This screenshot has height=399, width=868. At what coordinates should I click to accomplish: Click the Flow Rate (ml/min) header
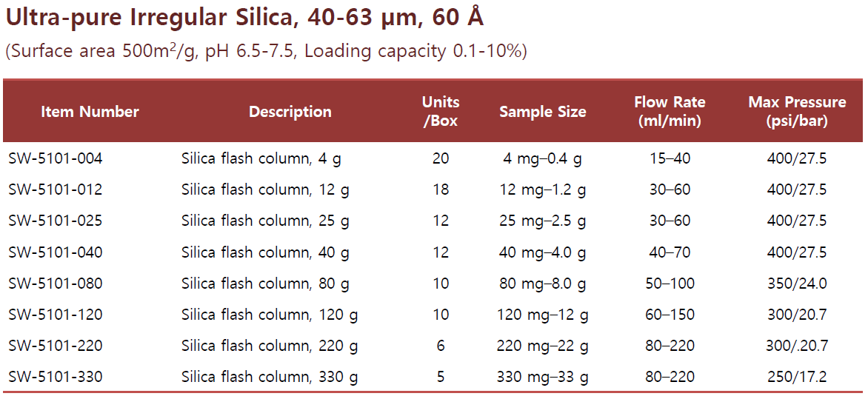670,111
